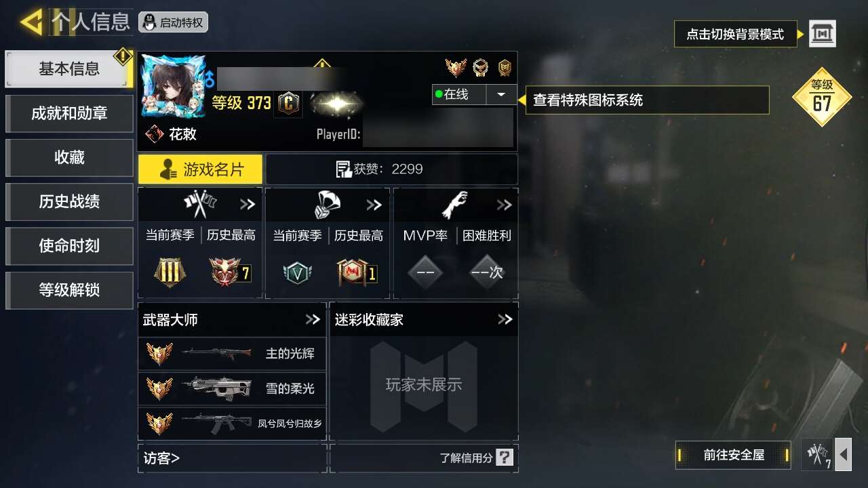
Task: Open the 在线 status dropdown arrow
Action: (501, 95)
